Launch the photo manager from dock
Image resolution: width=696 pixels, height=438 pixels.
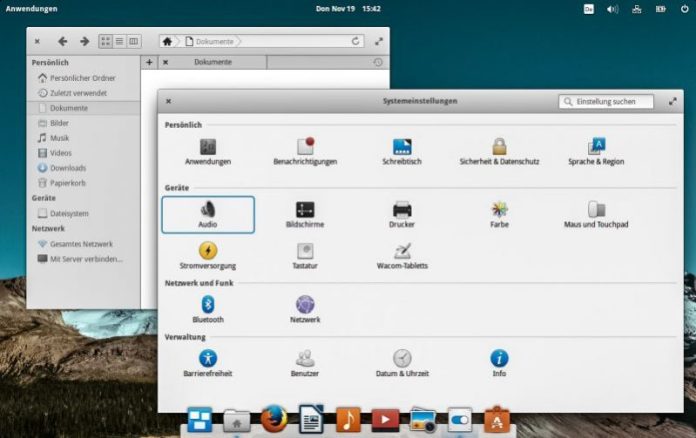pos(423,420)
